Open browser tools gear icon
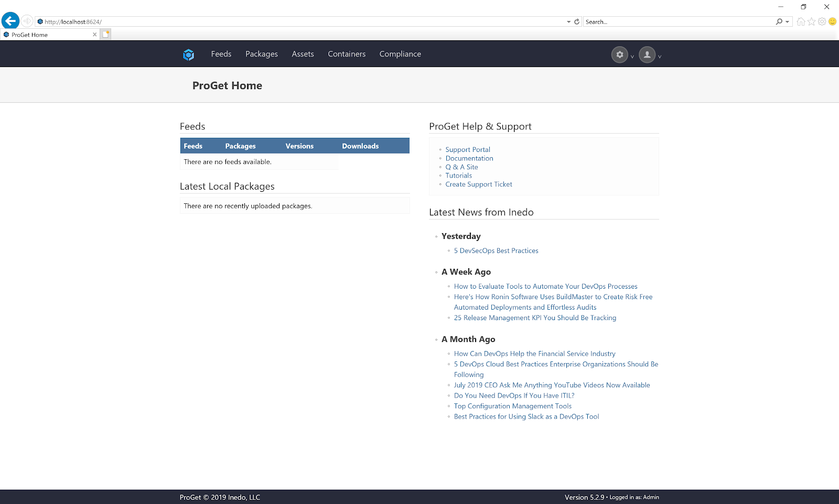This screenshot has width=839, height=504. click(x=822, y=21)
